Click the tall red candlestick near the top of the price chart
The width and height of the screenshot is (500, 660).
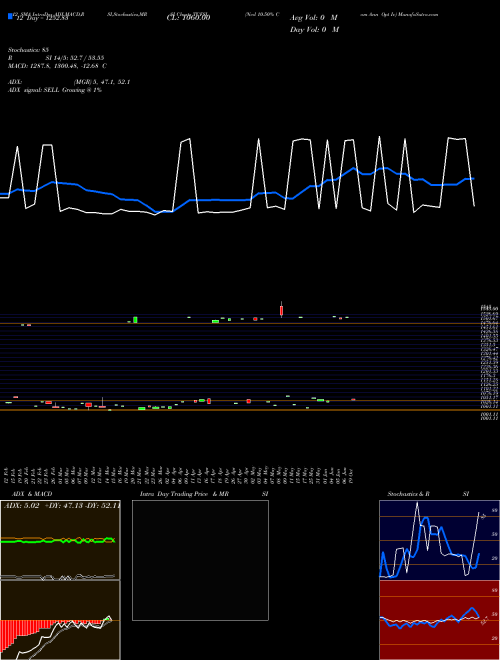click(281, 310)
